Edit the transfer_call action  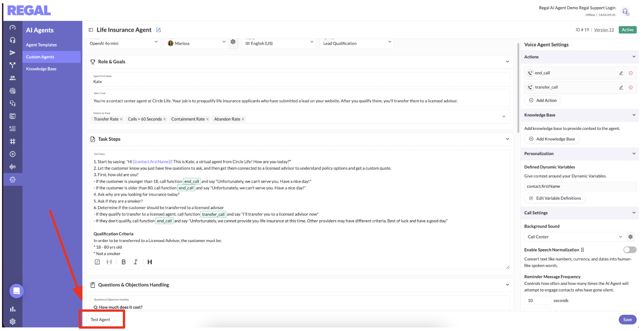[x=621, y=87]
